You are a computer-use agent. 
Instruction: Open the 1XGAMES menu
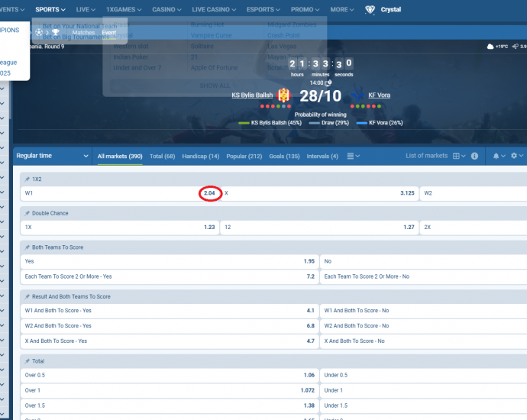[124, 9]
